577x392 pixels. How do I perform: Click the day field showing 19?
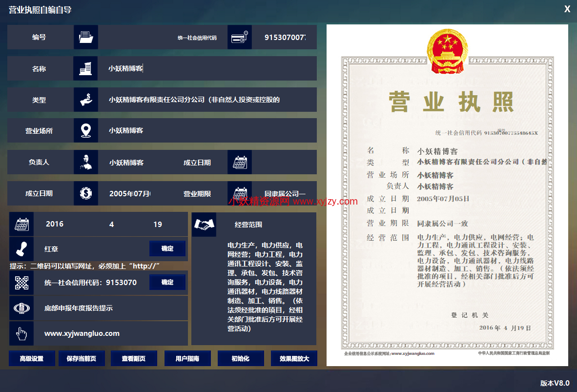tap(158, 224)
